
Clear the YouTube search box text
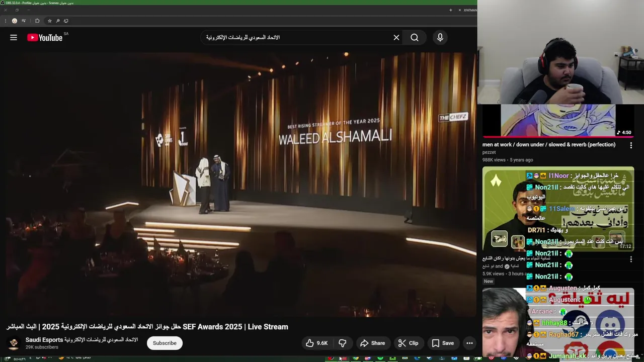[x=396, y=38]
